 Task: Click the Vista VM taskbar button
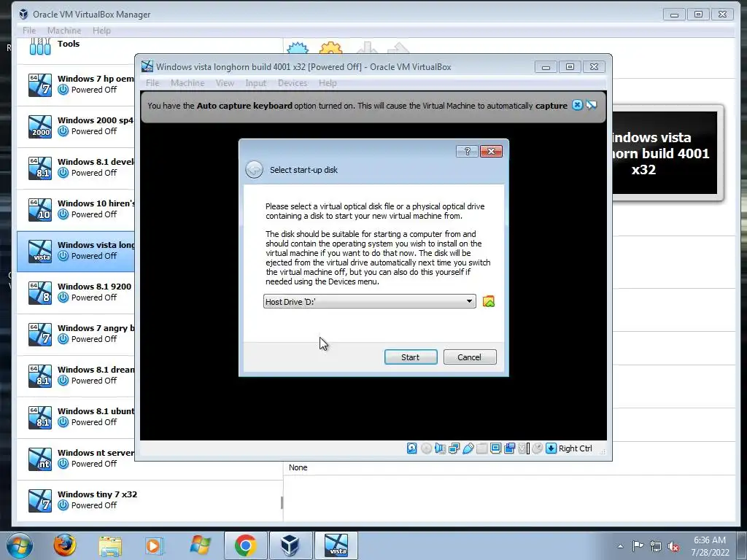pyautogui.click(x=336, y=545)
